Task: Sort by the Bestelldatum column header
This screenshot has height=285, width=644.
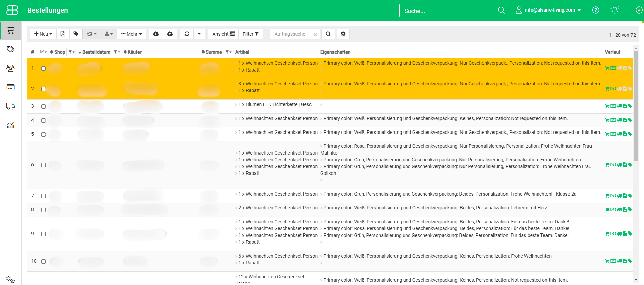Action: click(x=94, y=52)
